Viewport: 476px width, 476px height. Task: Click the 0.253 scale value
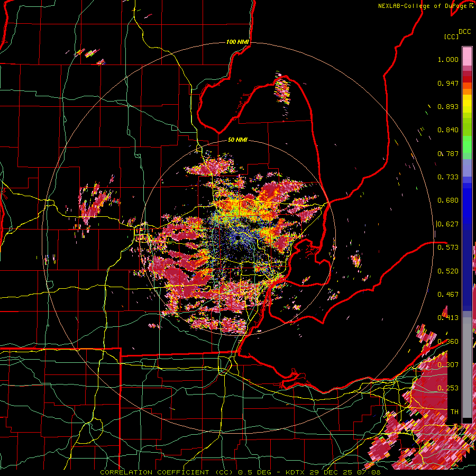[448, 388]
